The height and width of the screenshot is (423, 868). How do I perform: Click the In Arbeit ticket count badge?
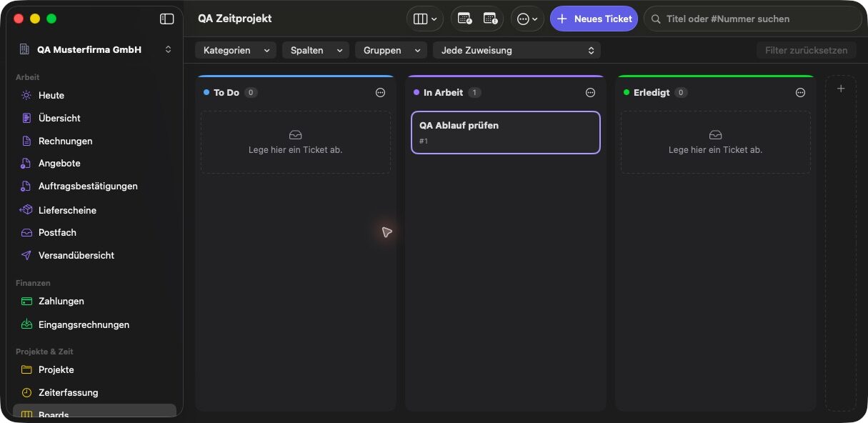tap(475, 92)
